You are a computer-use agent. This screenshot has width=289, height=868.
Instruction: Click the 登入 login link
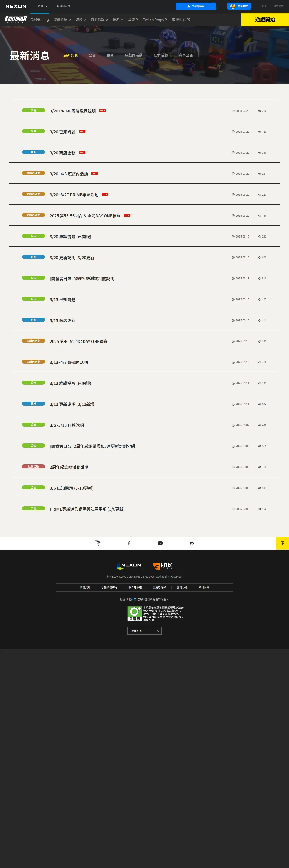[x=264, y=6]
